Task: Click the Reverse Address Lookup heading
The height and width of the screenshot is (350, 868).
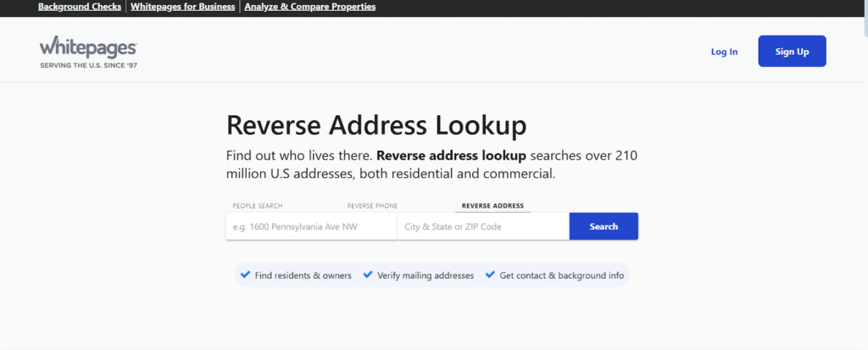Action: [x=376, y=125]
